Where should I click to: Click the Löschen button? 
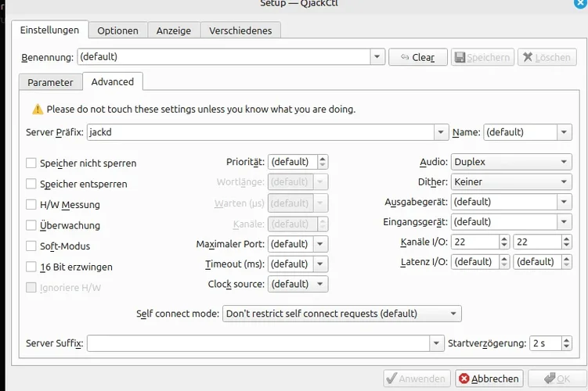[547, 57]
